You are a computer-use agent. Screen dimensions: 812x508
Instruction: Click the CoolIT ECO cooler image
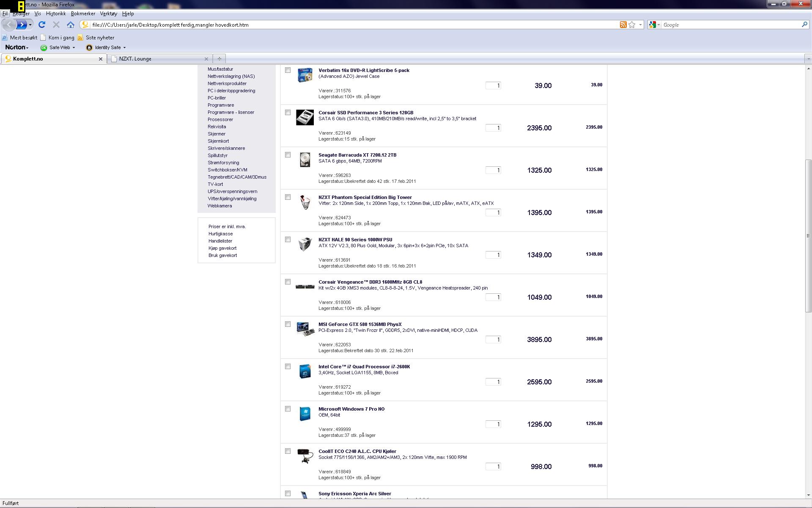(304, 456)
